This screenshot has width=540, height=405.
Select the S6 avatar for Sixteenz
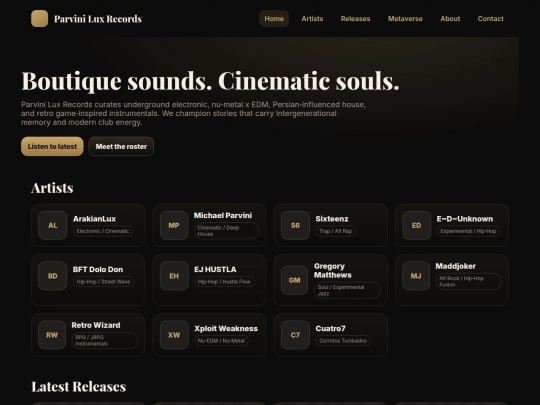click(x=295, y=226)
